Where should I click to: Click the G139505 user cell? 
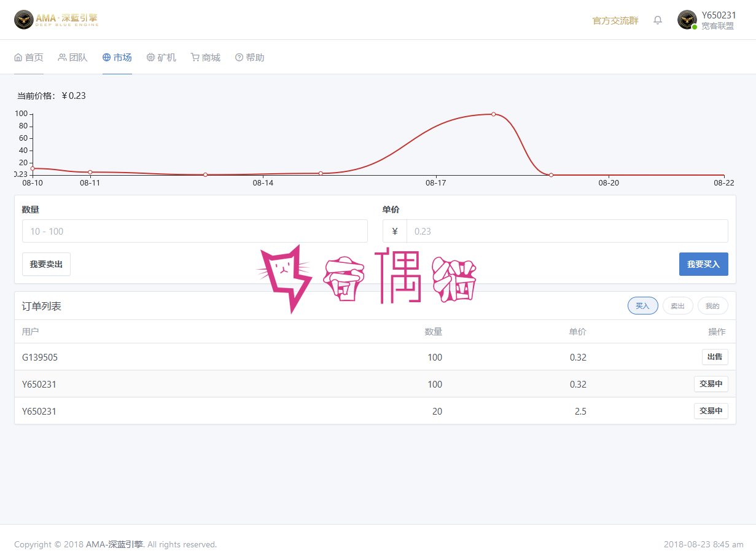[40, 358]
